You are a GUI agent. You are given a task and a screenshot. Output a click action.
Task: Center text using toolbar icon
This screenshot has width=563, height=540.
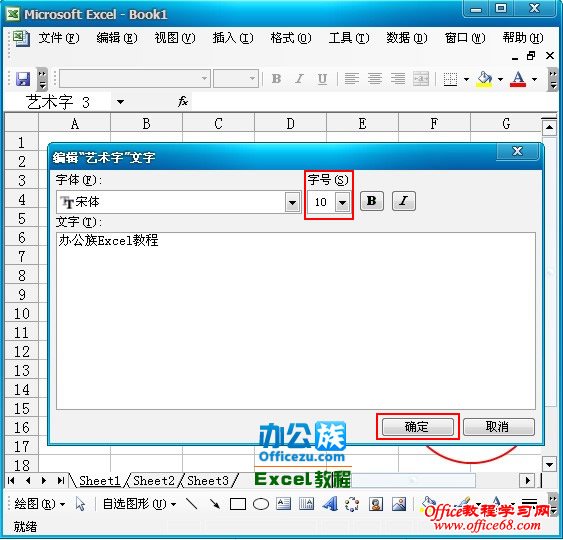click(375, 79)
